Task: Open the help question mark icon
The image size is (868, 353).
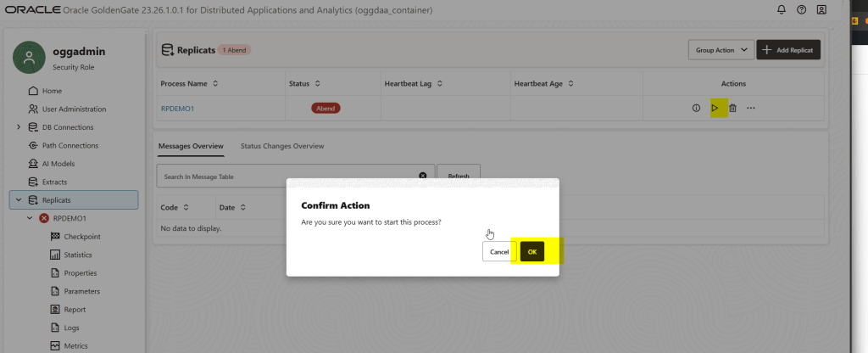Action: click(802, 9)
